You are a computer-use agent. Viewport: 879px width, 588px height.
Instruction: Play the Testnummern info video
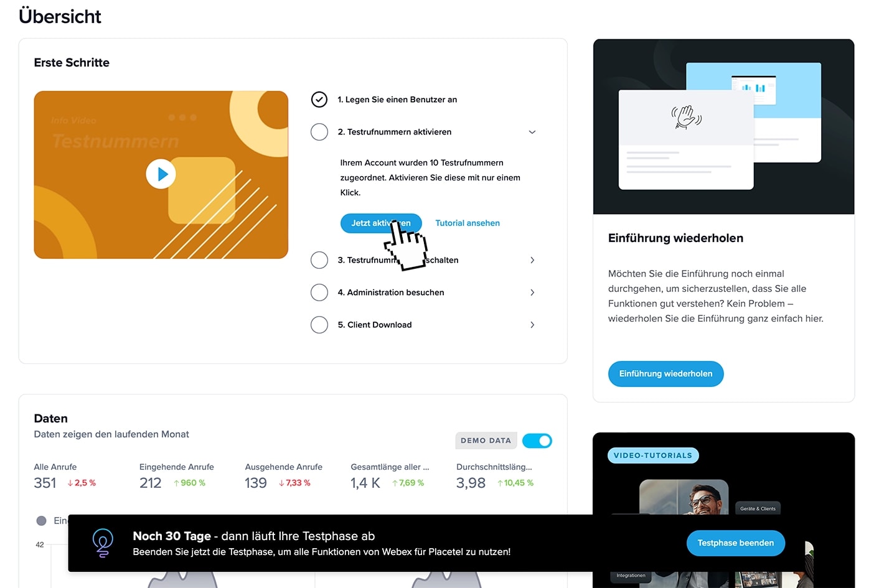[x=161, y=174]
